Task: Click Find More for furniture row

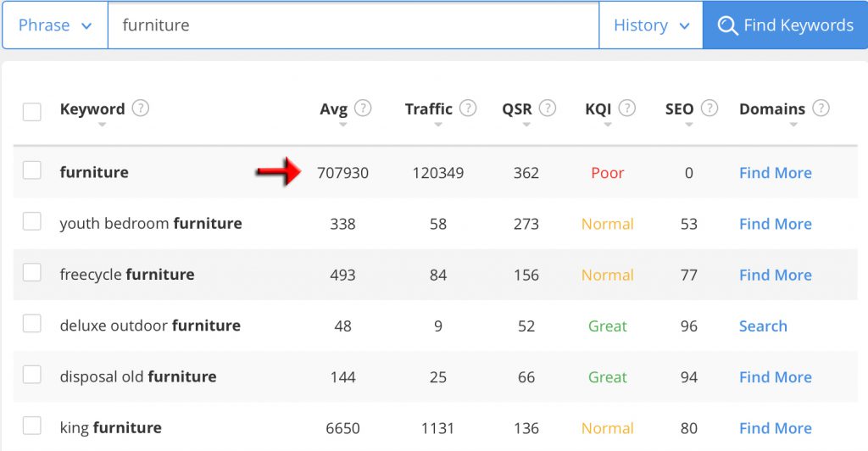Action: (776, 173)
